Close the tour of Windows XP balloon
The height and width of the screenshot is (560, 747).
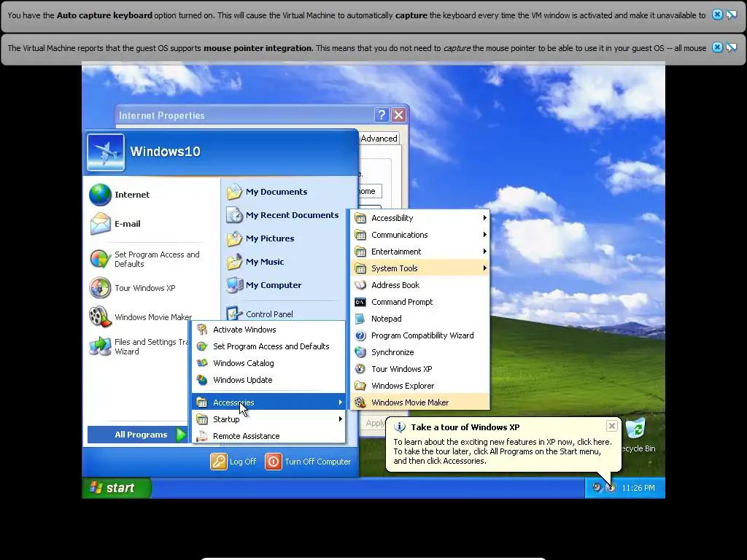612,426
